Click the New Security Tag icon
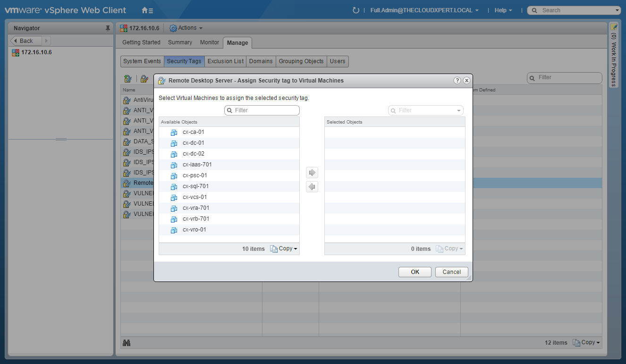 click(x=127, y=78)
